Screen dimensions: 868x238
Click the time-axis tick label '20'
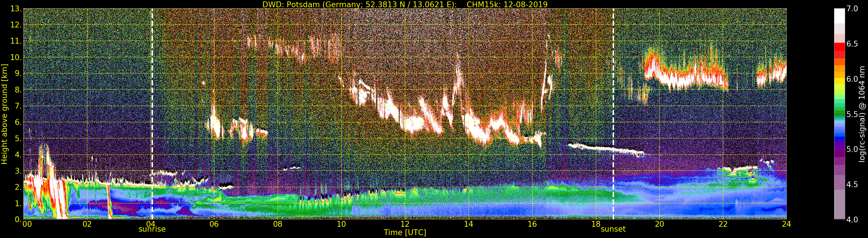tap(659, 224)
